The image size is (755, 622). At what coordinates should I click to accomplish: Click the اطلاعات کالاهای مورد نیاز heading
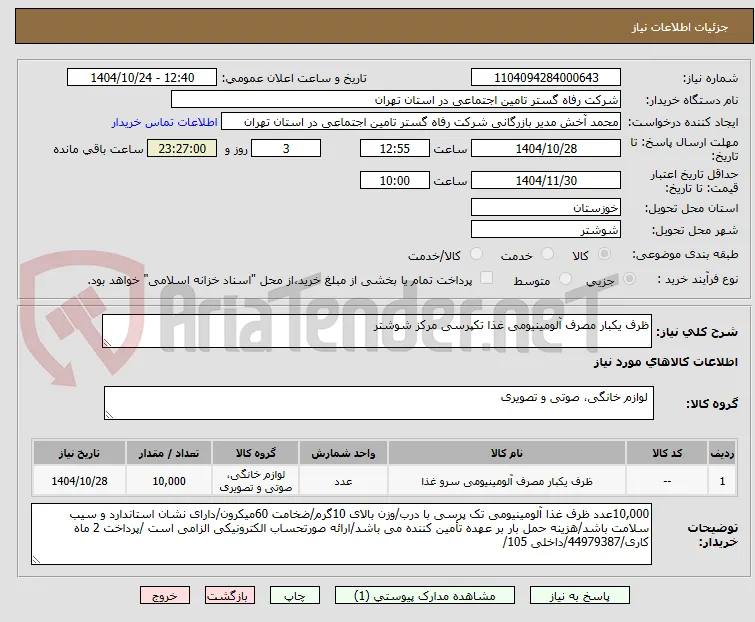665,362
